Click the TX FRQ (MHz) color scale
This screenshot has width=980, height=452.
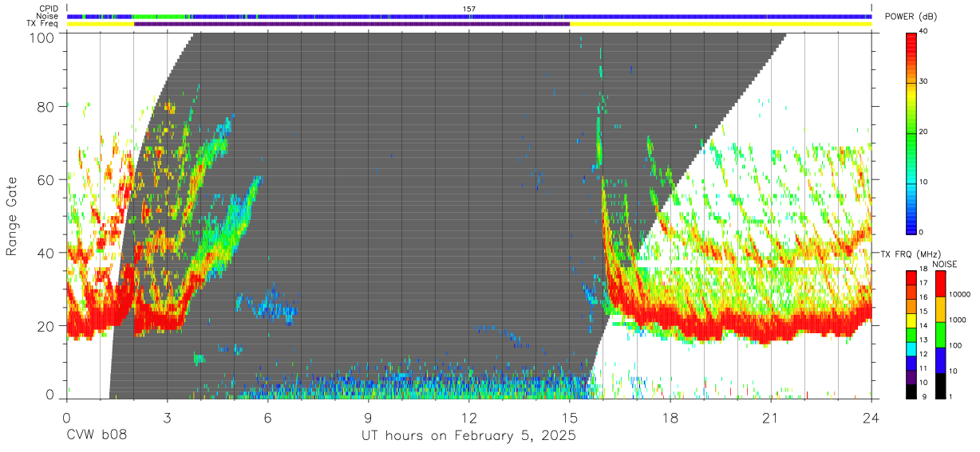click(911, 333)
